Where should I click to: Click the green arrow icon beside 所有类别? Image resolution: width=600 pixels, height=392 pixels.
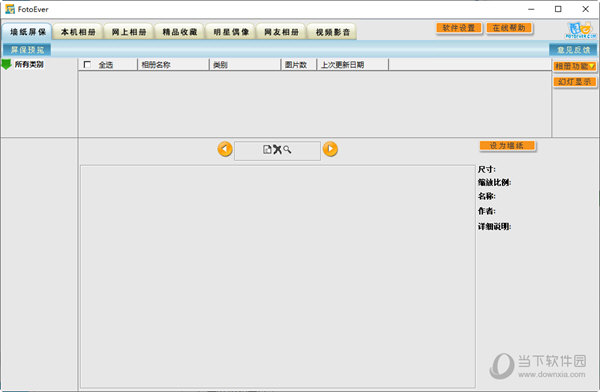(x=7, y=64)
